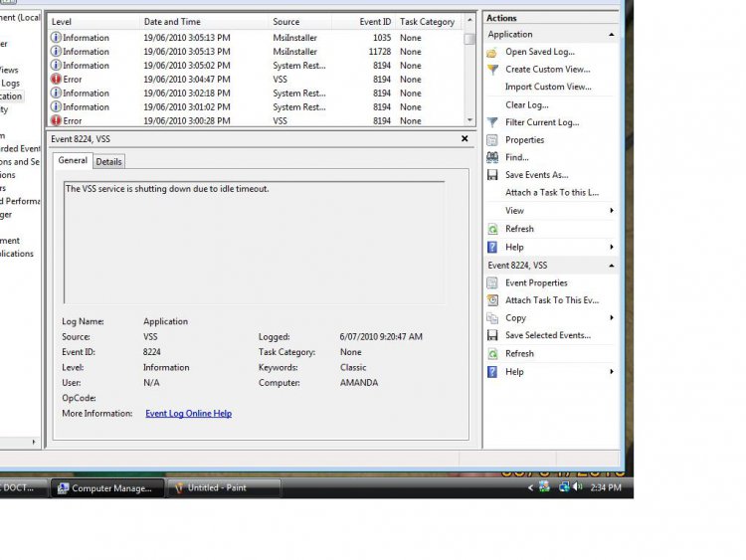
Task: Click the Filter Current Log funnel icon
Action: point(492,122)
